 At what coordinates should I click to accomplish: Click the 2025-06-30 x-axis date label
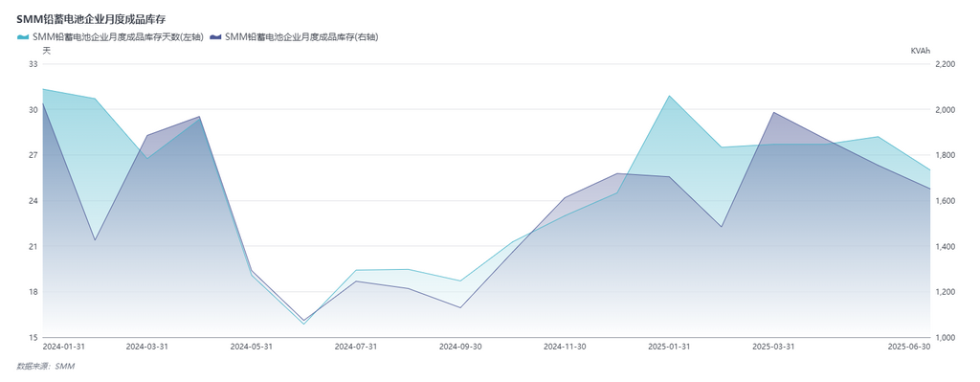[x=909, y=346]
